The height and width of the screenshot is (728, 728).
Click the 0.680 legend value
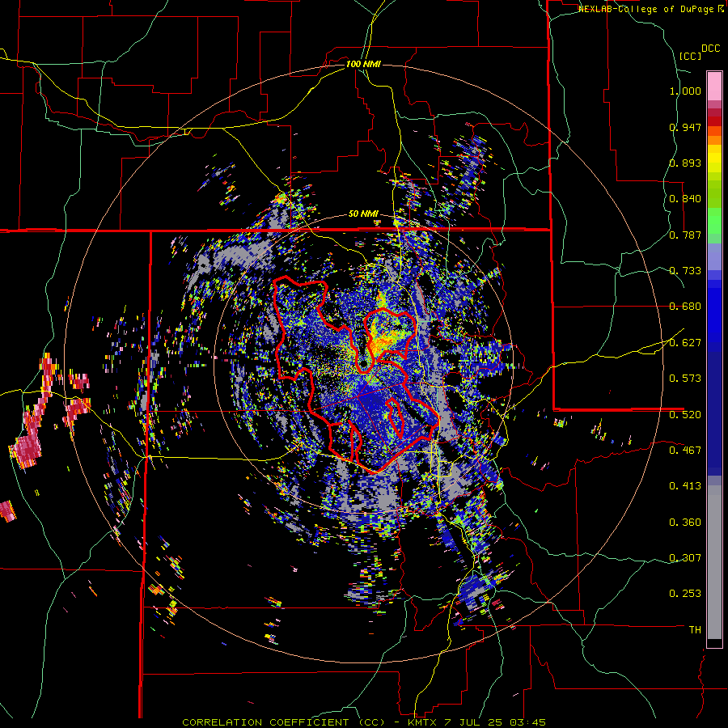point(685,307)
